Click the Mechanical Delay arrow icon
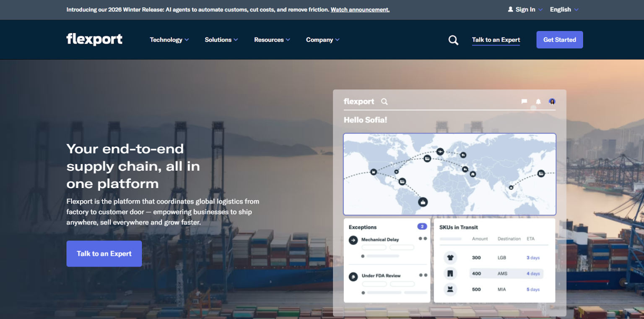Image resolution: width=644 pixels, height=319 pixels. point(353,240)
